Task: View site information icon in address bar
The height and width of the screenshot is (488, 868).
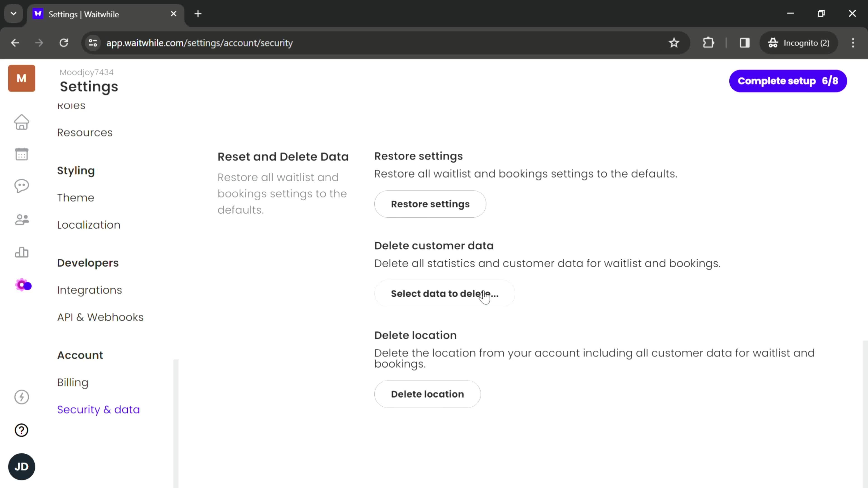Action: coord(93,43)
